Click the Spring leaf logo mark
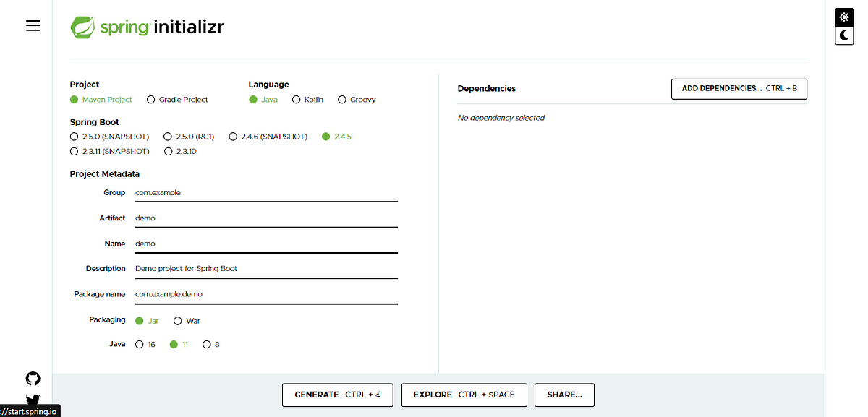Image resolution: width=868 pixels, height=417 pixels. pyautogui.click(x=82, y=27)
